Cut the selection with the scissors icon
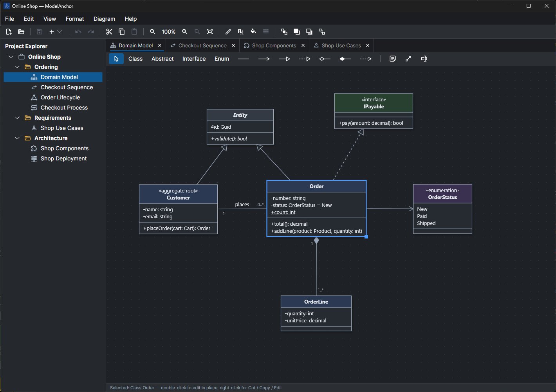The height and width of the screenshot is (392, 556). tap(109, 32)
